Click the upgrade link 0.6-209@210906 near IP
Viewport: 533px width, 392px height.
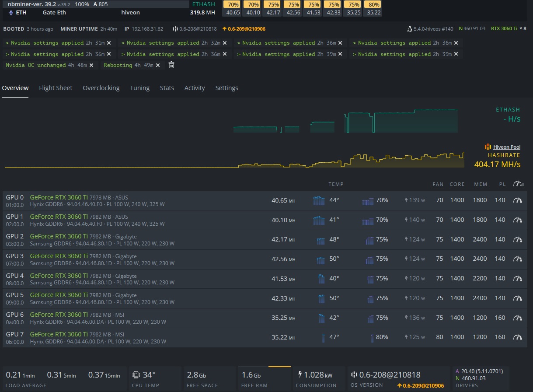[244, 29]
